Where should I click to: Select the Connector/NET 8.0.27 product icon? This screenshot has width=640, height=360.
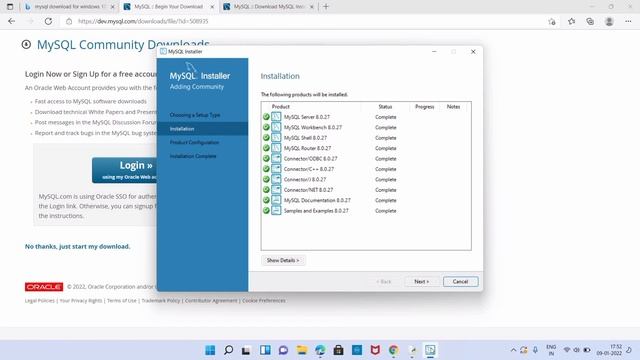pos(276,190)
